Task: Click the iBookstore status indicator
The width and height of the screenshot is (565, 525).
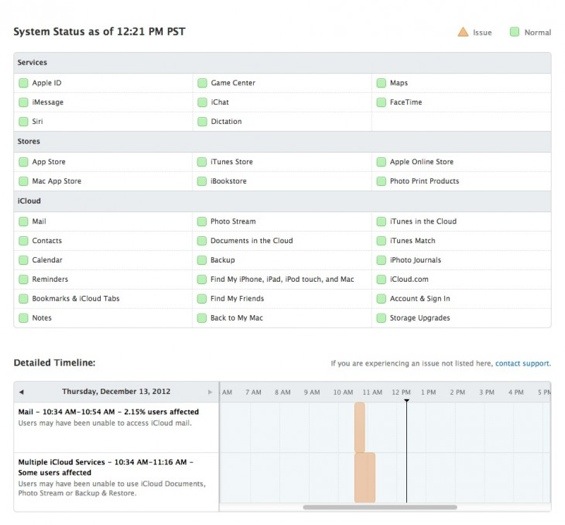Action: coord(202,181)
